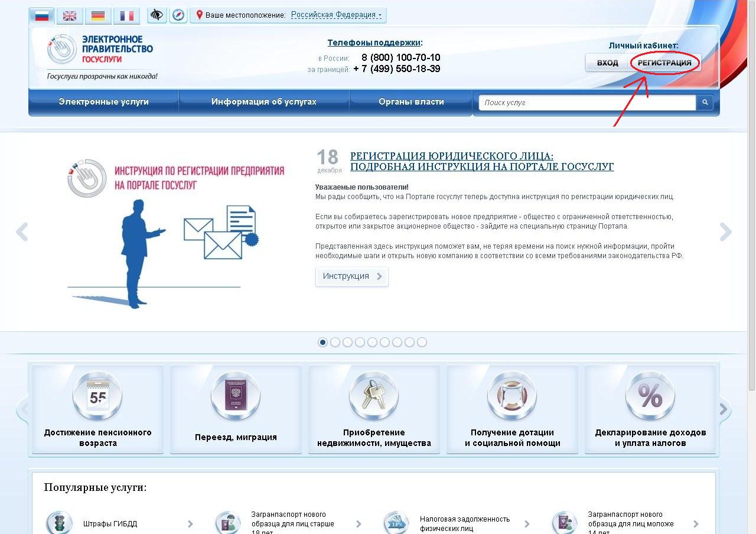Switch site language to Russian flag
756x534 pixels.
(41, 16)
